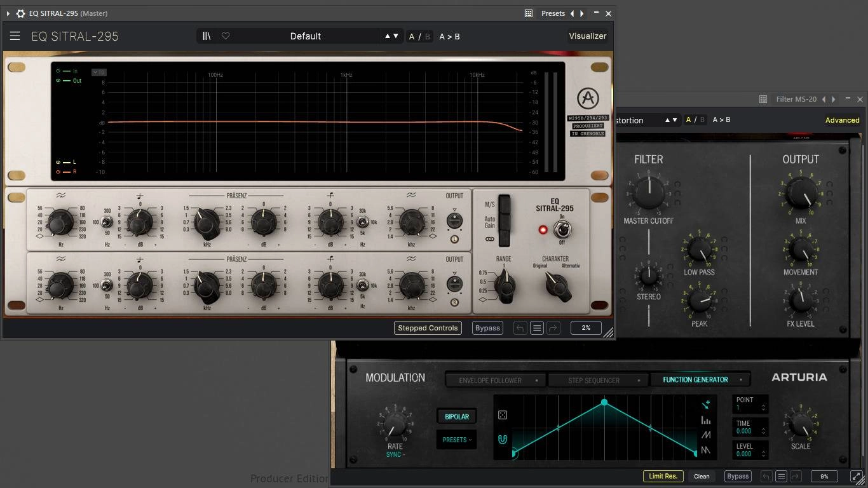Toggle Bypass in Filter MS-20
Image resolution: width=868 pixels, height=488 pixels.
[738, 476]
